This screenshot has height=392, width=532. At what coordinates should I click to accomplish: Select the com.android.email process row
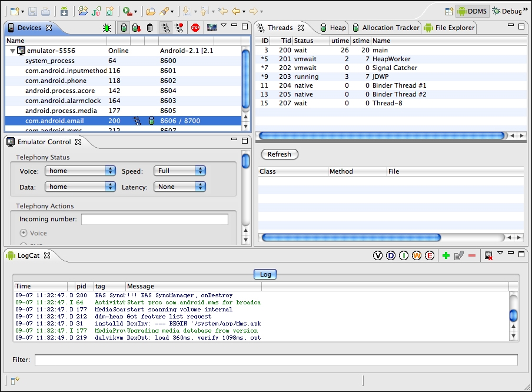123,121
